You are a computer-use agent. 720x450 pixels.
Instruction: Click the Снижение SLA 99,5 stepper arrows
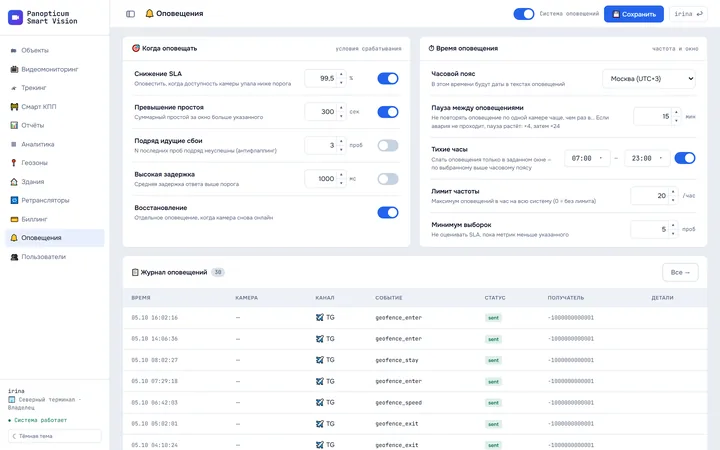pos(341,79)
